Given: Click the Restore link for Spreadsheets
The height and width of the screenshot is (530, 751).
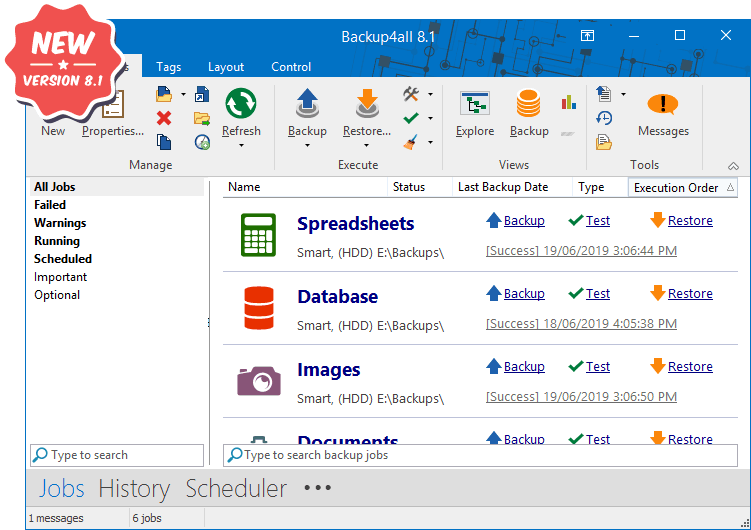Looking at the screenshot, I should (x=690, y=221).
